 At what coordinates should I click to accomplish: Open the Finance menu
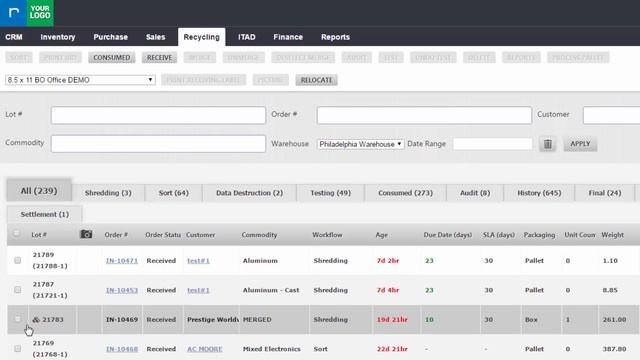(288, 37)
